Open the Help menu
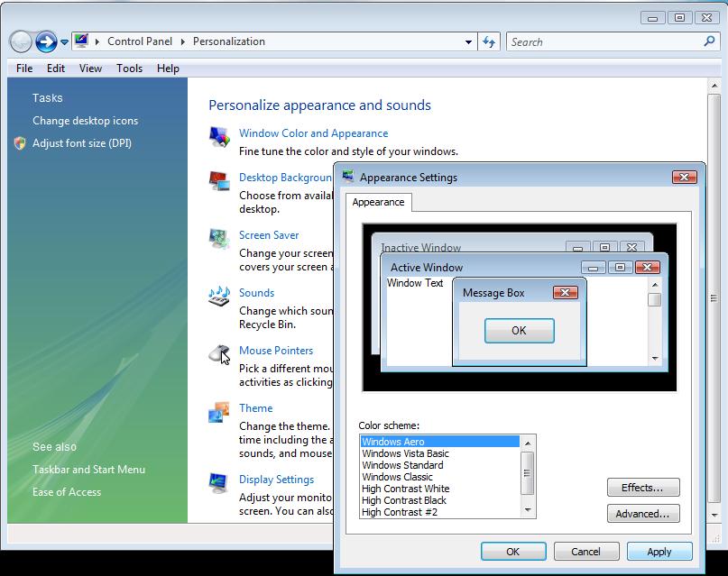Screen dimensions: 728x576 (x=168, y=69)
